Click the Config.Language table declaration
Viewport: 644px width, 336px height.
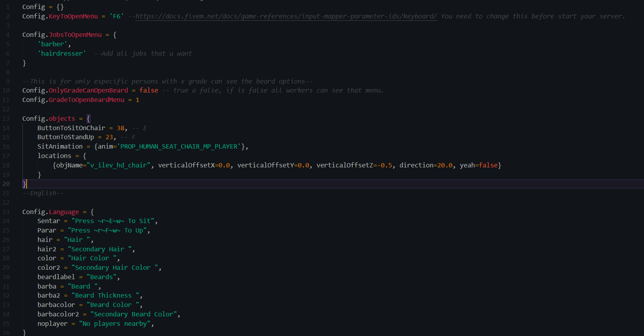coord(51,212)
